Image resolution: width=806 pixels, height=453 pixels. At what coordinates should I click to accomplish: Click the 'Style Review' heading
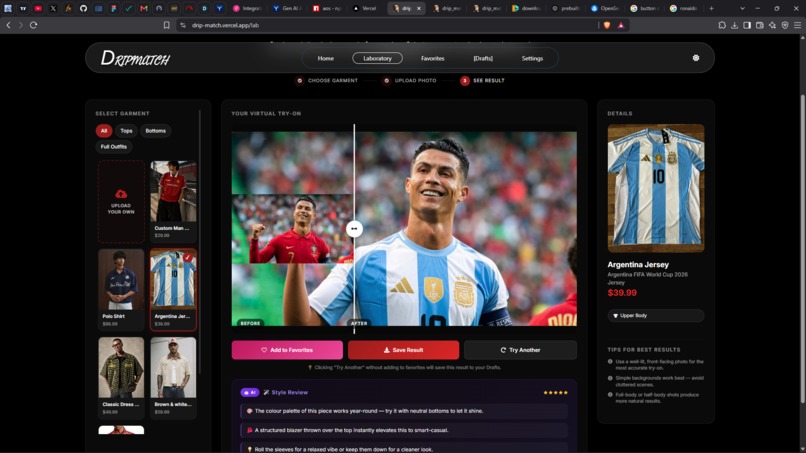pos(289,392)
